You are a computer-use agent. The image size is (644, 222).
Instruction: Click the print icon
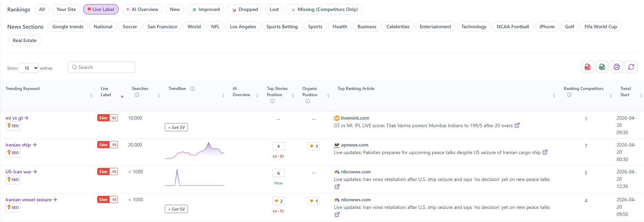coord(616,67)
